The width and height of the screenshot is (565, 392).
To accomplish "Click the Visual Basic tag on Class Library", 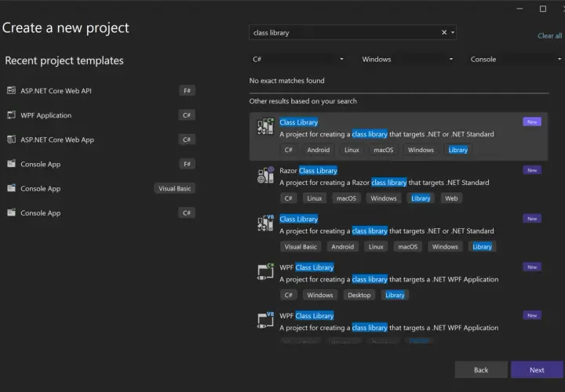I will (301, 247).
